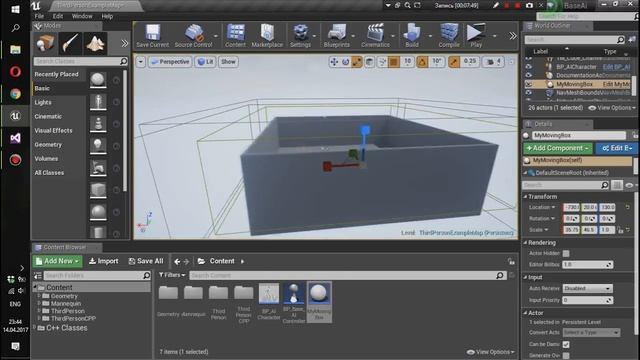This screenshot has width=640, height=360.
Task: Collapse the Transform section
Action: click(x=525, y=197)
